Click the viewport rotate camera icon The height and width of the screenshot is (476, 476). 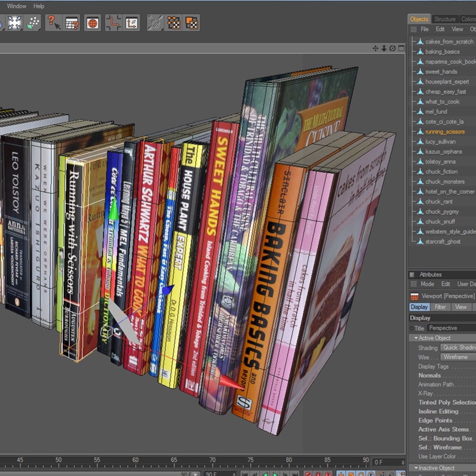coord(392,48)
